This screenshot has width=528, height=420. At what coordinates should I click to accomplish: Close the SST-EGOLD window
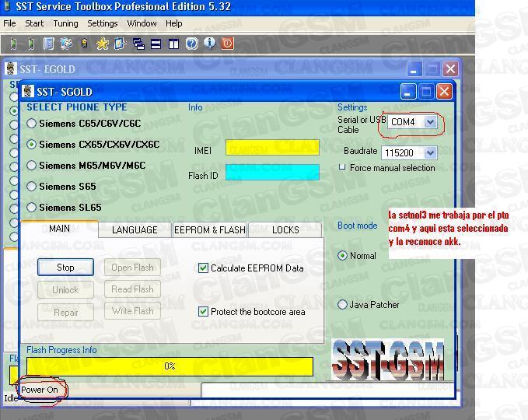tap(450, 69)
